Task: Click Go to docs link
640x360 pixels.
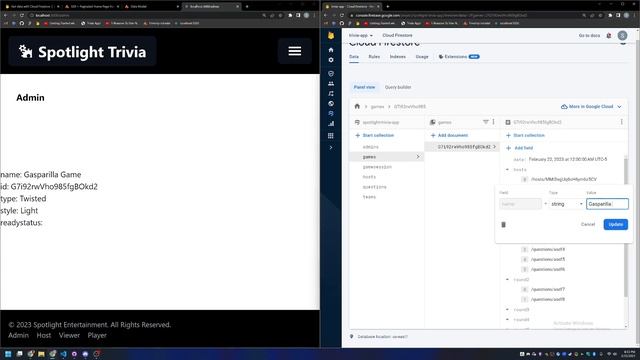Action: tap(589, 36)
